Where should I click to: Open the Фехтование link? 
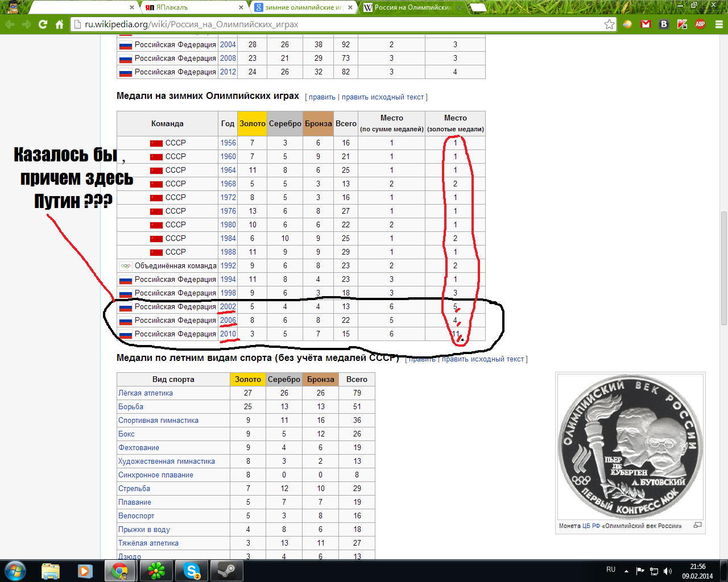pyautogui.click(x=139, y=448)
